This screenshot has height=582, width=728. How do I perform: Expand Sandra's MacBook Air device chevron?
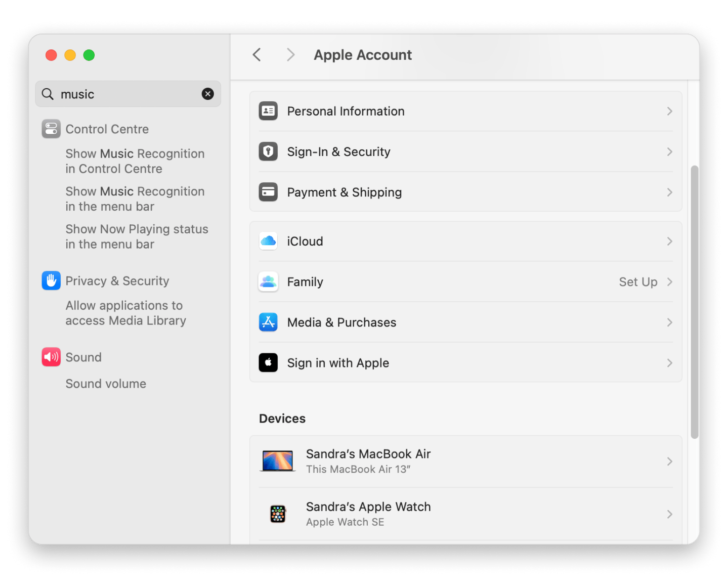click(669, 462)
